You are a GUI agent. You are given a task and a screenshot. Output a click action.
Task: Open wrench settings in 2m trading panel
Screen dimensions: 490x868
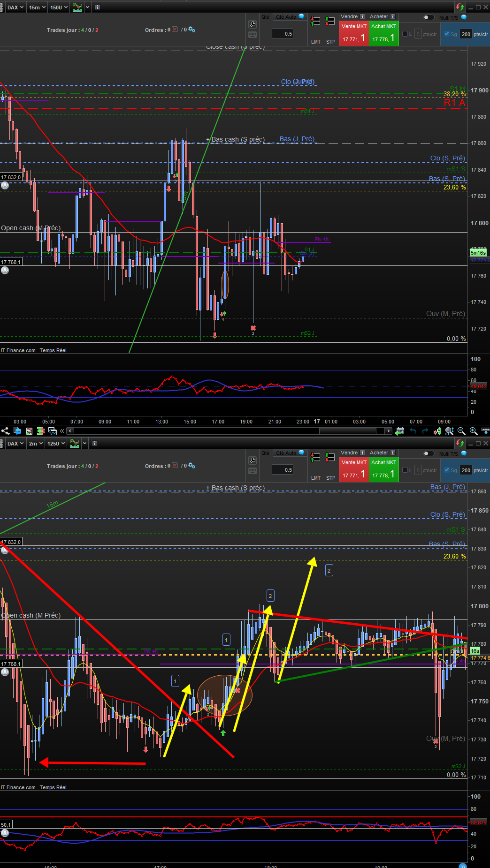(252, 460)
